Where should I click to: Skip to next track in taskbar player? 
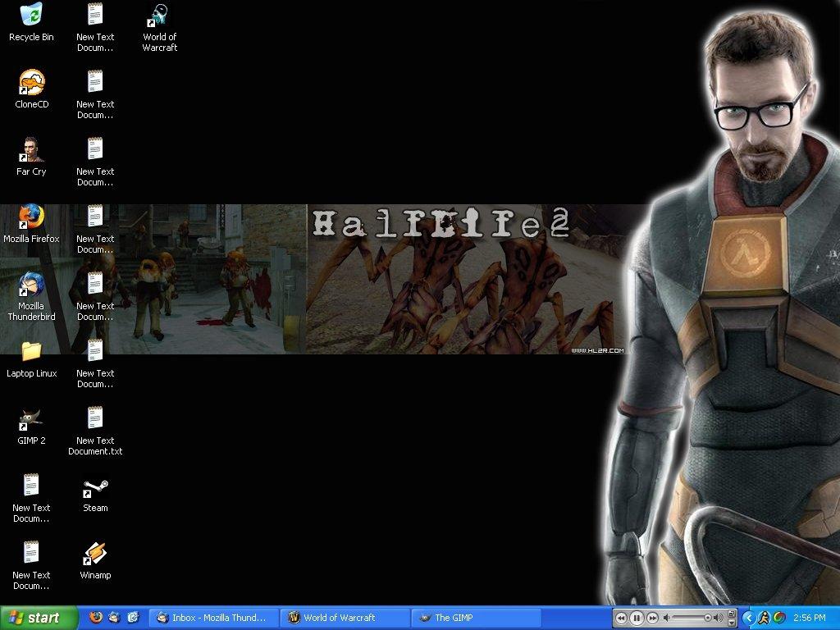click(x=652, y=618)
